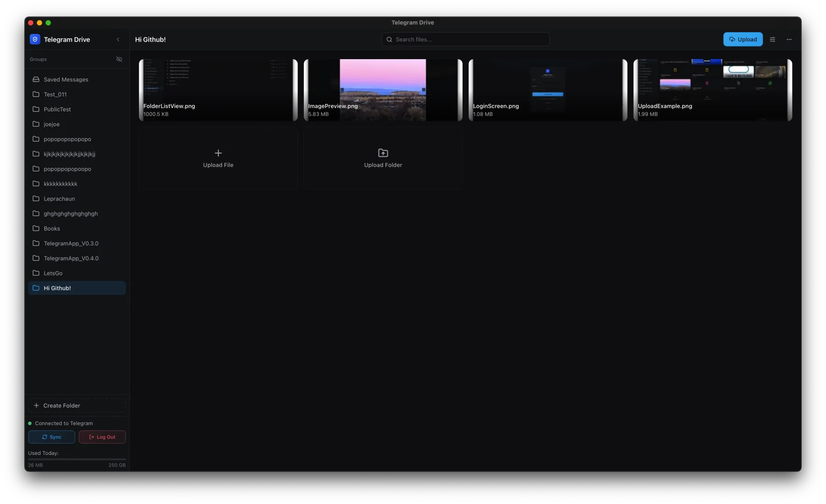Click the folder icon beside Leprachaun
826x504 pixels.
pos(36,199)
